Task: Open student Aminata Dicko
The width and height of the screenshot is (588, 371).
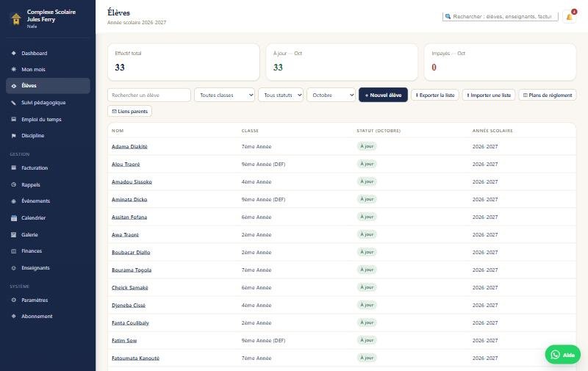Action: [129, 199]
